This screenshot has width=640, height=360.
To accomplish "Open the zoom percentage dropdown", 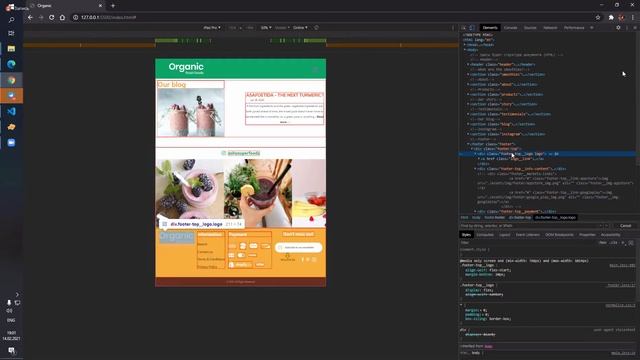I will [266, 28].
